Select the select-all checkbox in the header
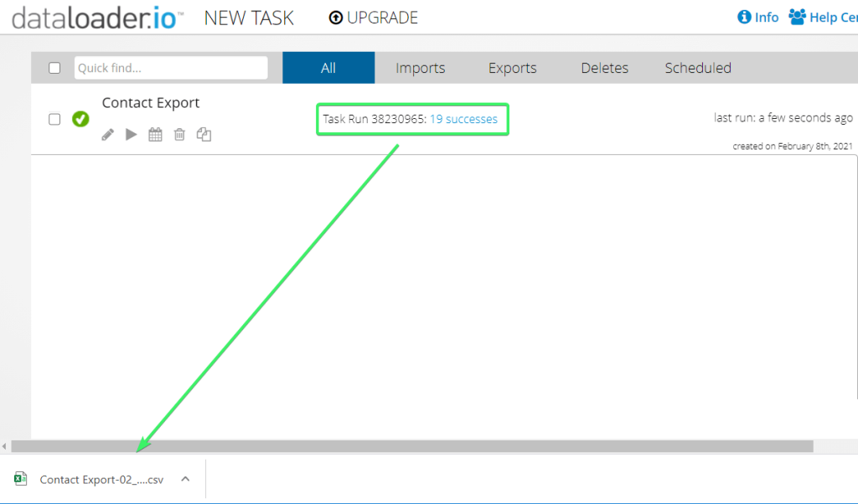This screenshot has height=504, width=858. pos(54,68)
